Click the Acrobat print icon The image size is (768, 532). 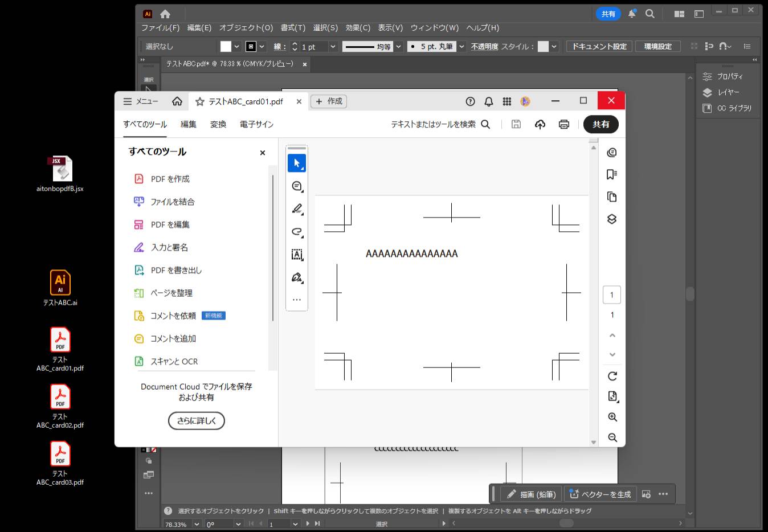tap(563, 124)
